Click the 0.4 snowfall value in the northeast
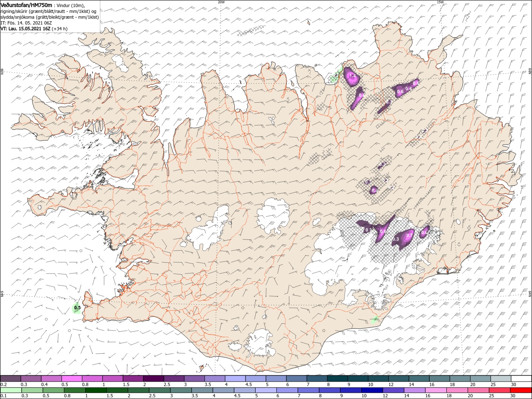Viewport: 532px width, 399px height. (x=408, y=89)
